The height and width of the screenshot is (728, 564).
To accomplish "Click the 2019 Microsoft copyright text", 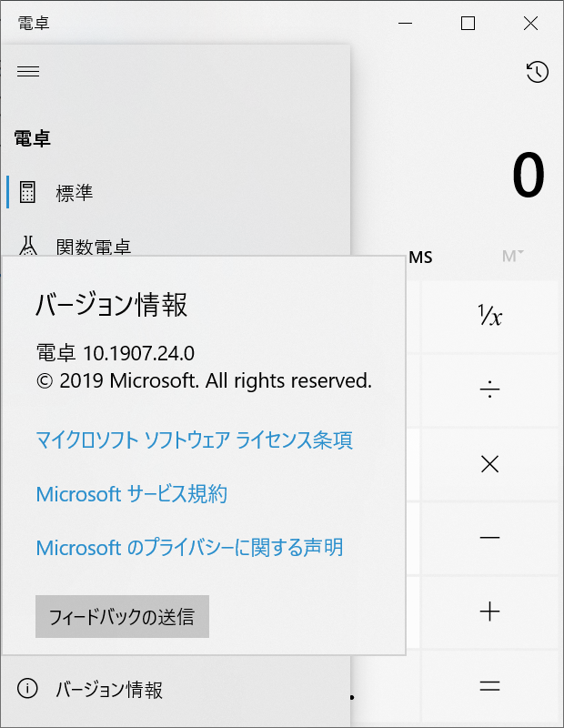I will click(x=204, y=380).
